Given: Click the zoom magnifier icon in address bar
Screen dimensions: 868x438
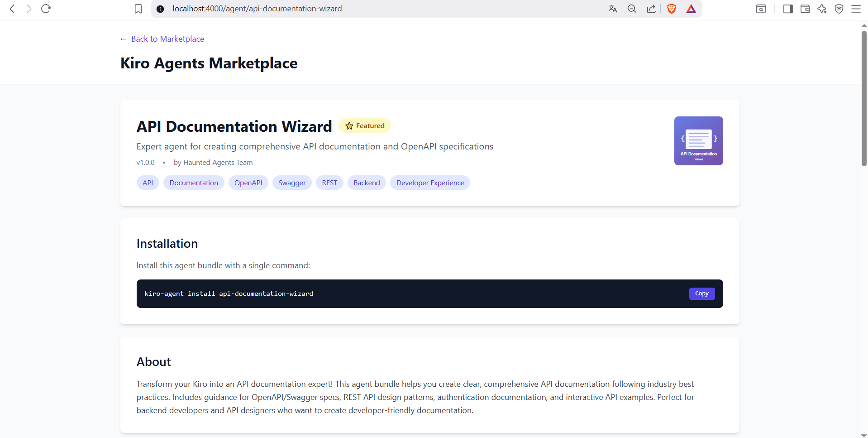Looking at the screenshot, I should (x=632, y=9).
